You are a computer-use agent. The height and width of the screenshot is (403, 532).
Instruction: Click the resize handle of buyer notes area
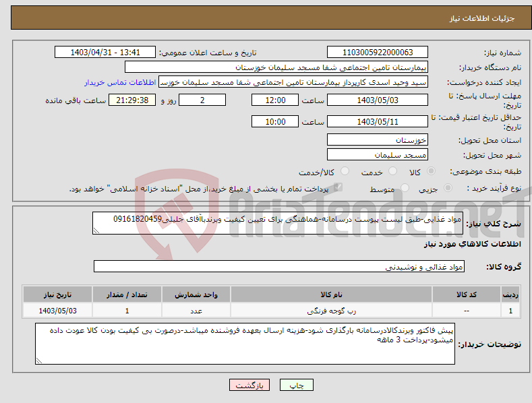(39, 361)
